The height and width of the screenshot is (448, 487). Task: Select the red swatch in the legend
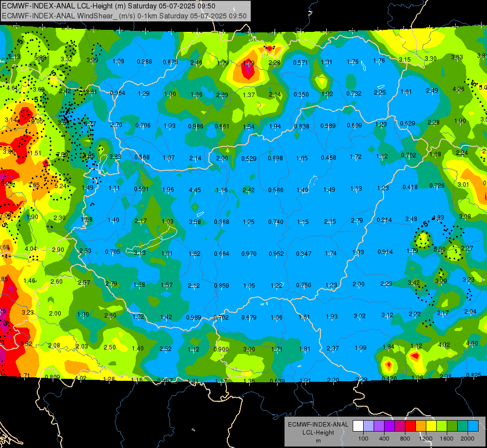click(x=410, y=426)
